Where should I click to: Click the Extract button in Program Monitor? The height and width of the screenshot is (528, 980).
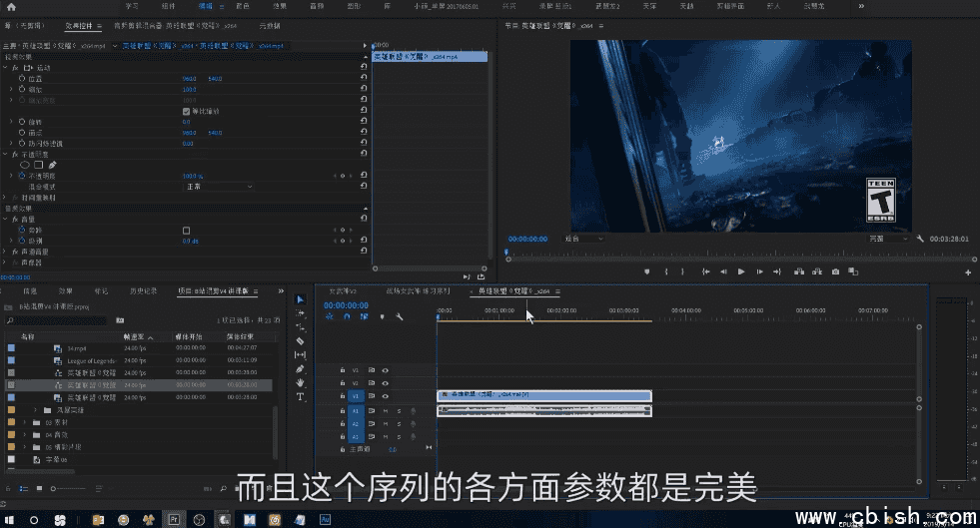click(817, 271)
